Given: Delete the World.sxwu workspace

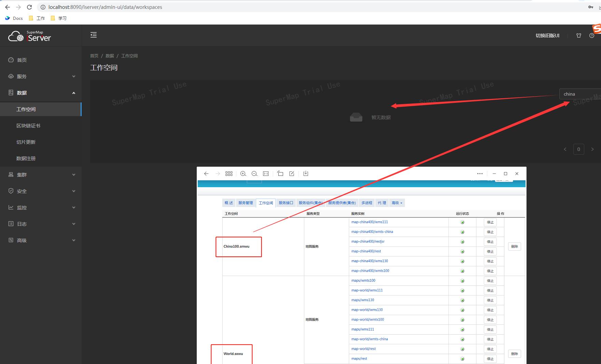Looking at the screenshot, I should pyautogui.click(x=515, y=354).
